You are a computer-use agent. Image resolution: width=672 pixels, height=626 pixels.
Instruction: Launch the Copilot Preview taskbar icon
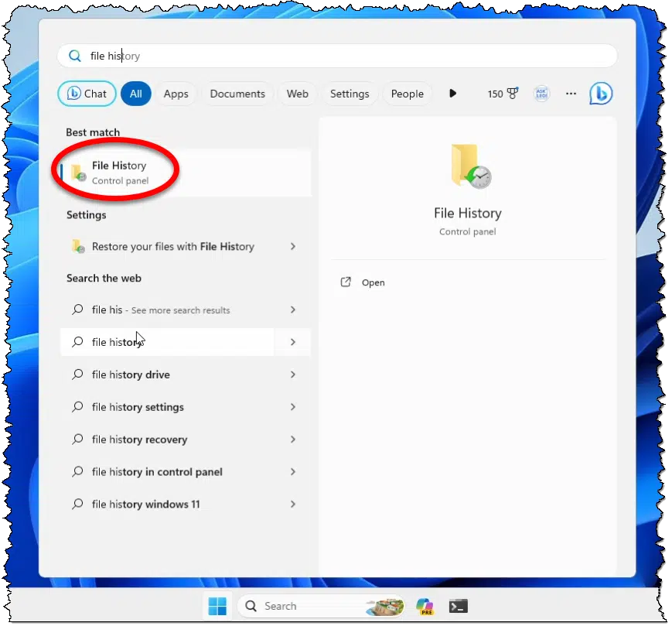425,606
